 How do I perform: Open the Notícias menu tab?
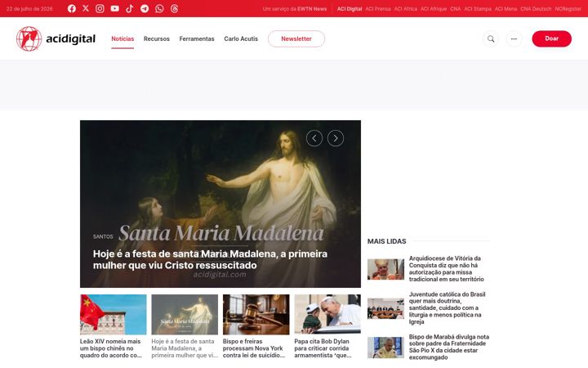(x=122, y=38)
